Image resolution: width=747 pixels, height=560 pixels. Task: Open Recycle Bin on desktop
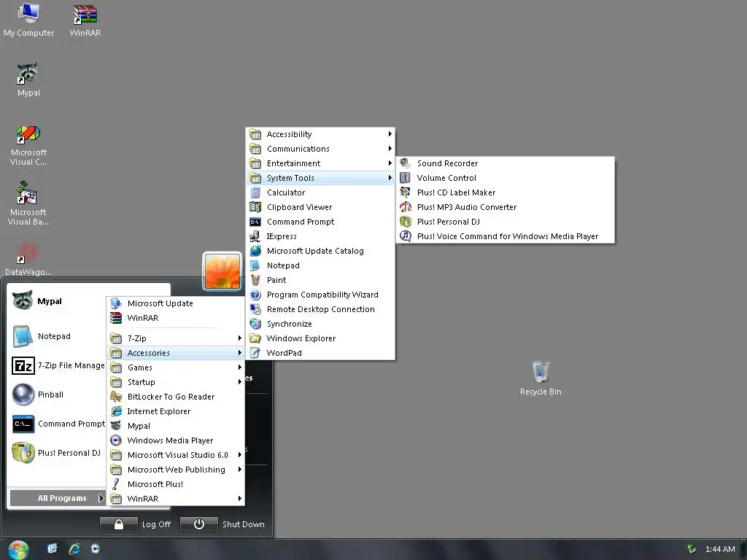[x=541, y=378]
